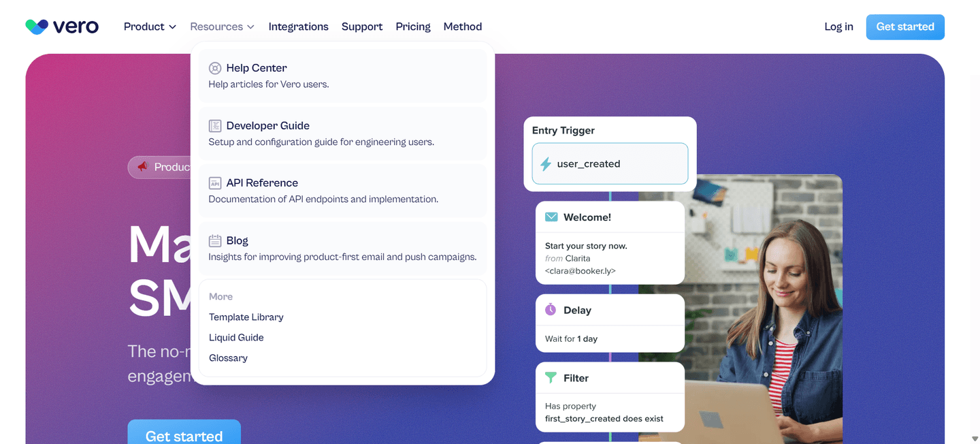Click the Delay clock icon

tap(551, 310)
